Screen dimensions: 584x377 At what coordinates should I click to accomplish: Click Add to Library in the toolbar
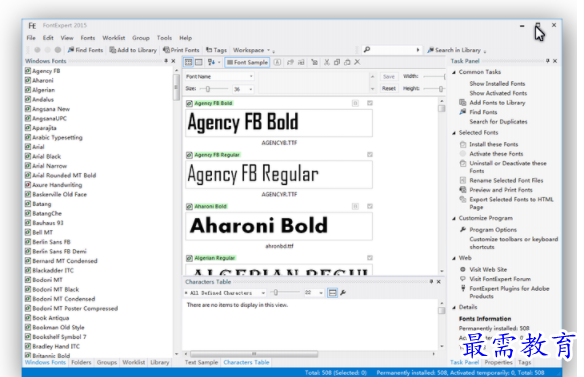tap(133, 50)
